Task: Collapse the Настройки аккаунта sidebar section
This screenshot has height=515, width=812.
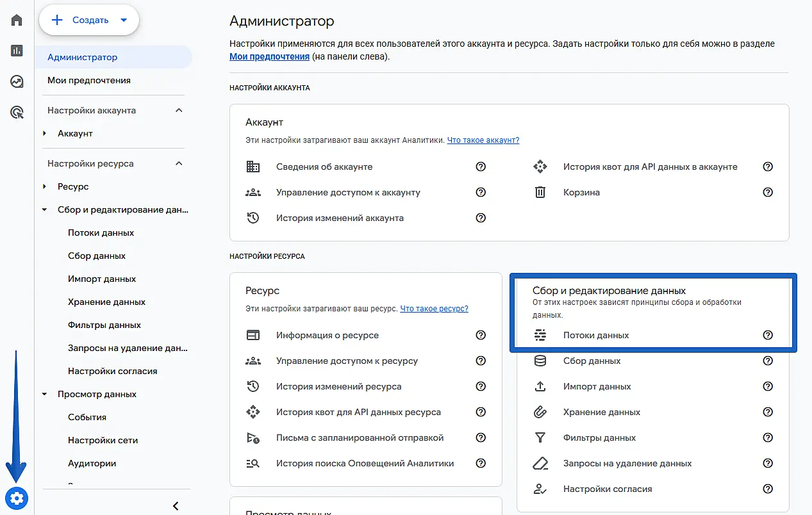Action: 179,110
